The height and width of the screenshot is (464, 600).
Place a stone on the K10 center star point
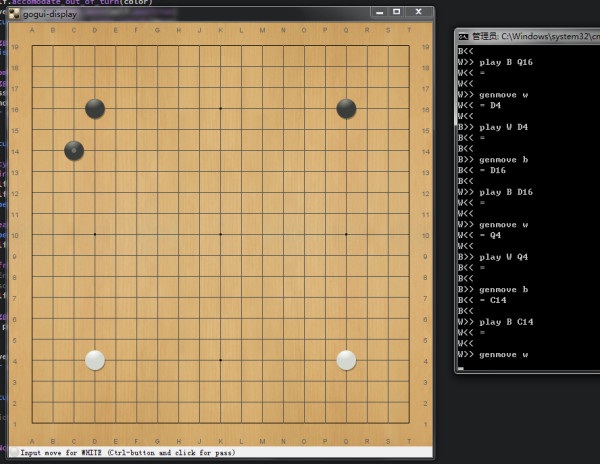coord(221,234)
